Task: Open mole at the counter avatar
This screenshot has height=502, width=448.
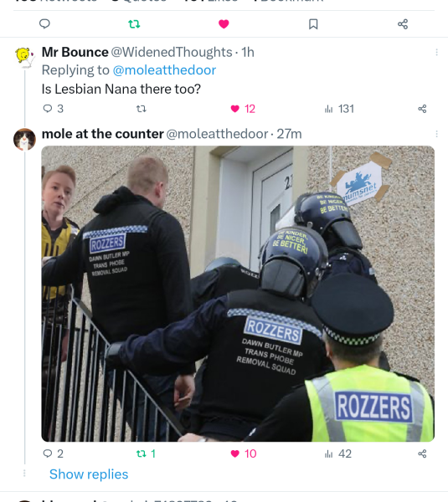Action: (24, 139)
